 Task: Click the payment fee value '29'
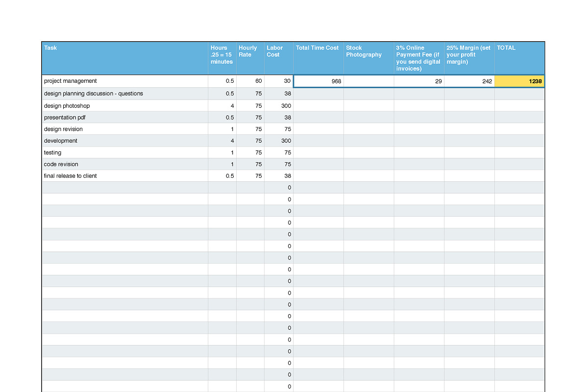(419, 81)
